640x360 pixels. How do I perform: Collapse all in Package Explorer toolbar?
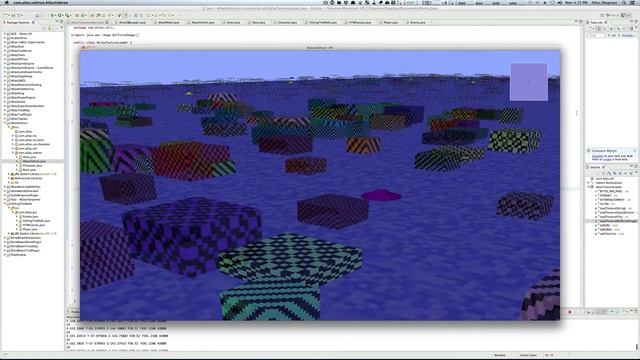pyautogui.click(x=44, y=28)
